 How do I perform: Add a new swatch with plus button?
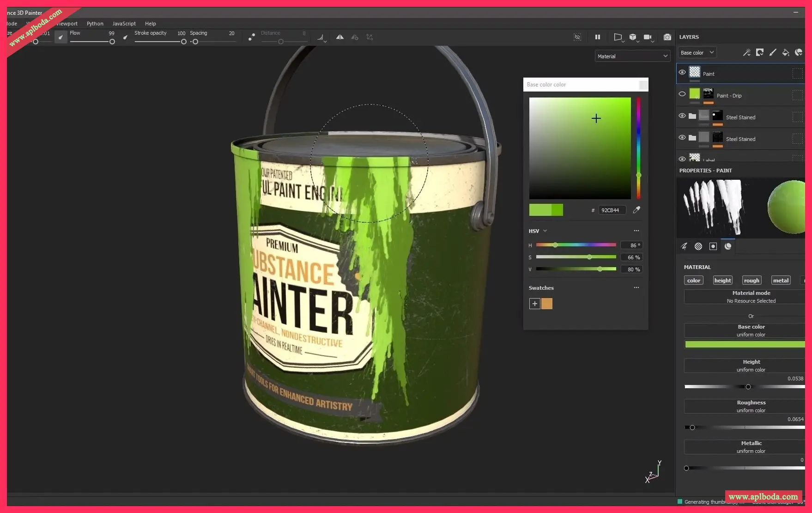tap(534, 304)
